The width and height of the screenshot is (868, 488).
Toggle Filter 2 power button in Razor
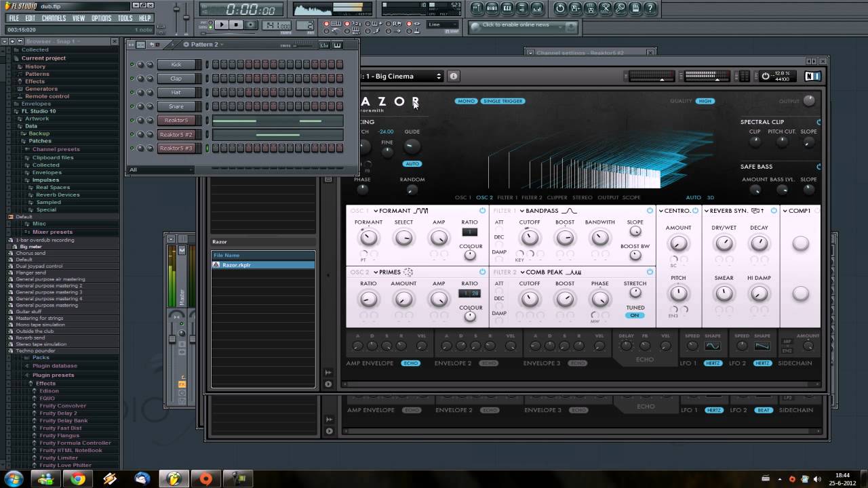pyautogui.click(x=650, y=272)
